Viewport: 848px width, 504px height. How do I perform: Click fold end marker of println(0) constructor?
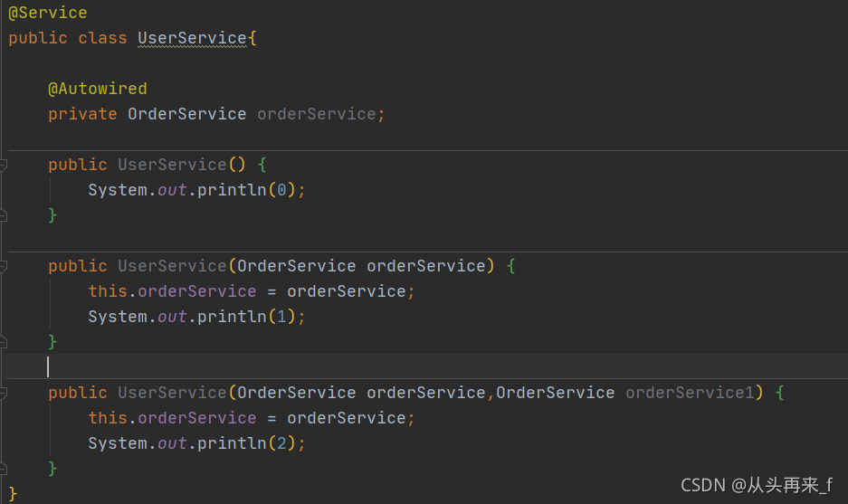(4, 215)
